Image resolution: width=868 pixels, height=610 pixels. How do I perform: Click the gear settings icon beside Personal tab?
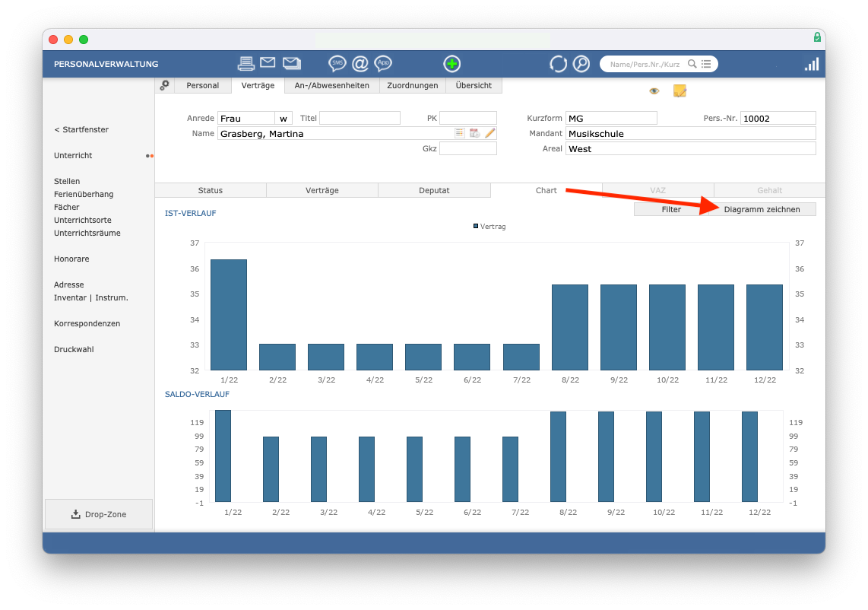[x=164, y=85]
